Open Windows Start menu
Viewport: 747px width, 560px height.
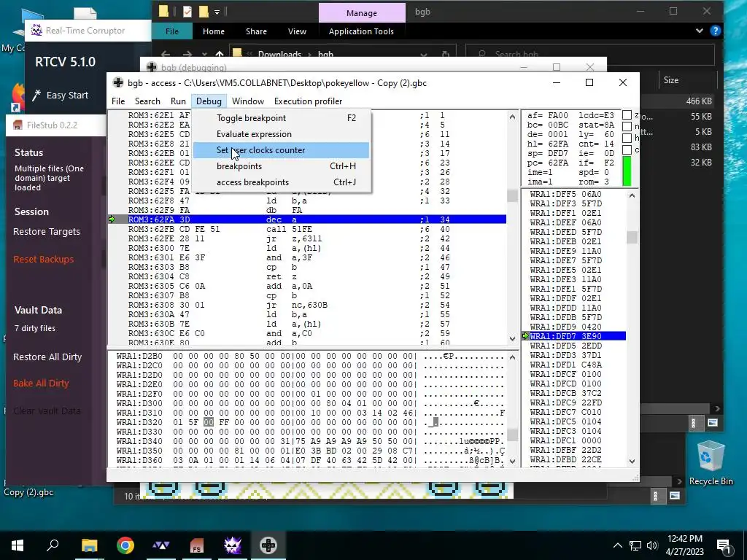pos(18,545)
